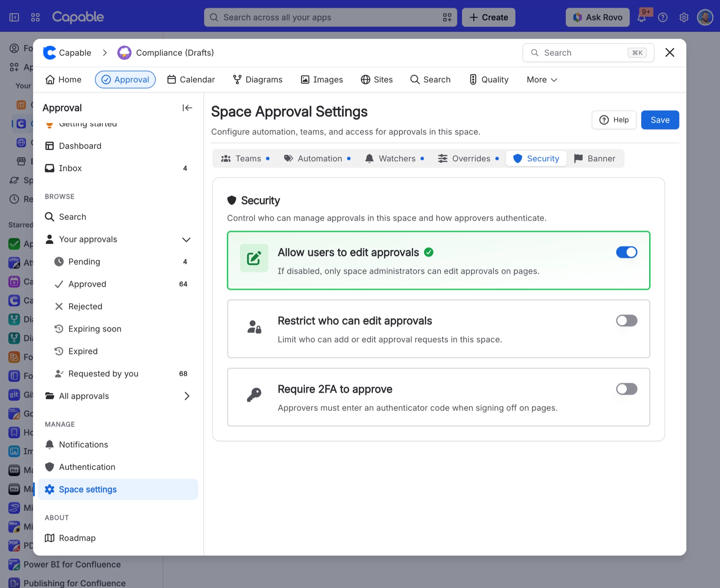Save the approval settings
720x588 pixels.
tap(660, 120)
